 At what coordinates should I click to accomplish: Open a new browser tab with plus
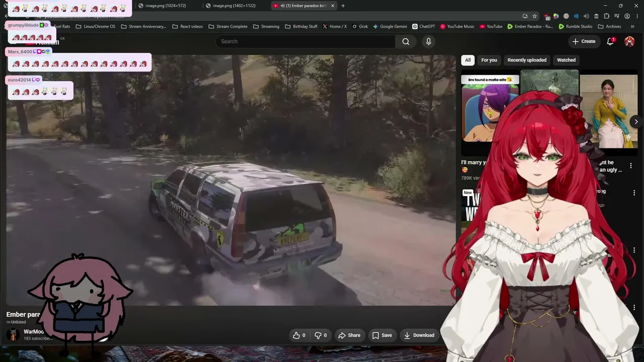coord(343,6)
